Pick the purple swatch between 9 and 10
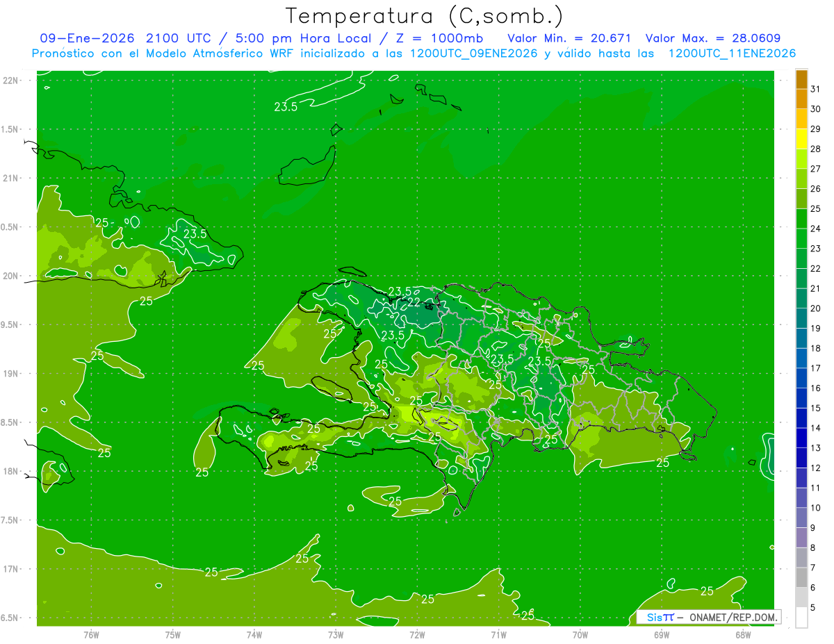 tap(801, 518)
